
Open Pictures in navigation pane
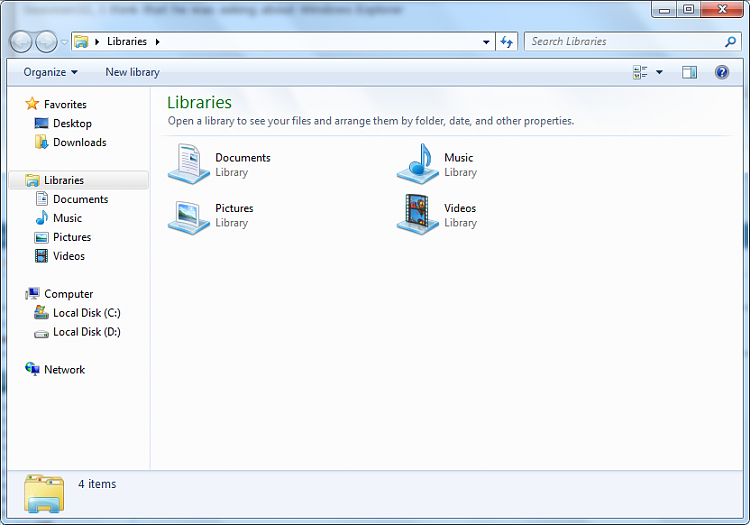pyautogui.click(x=72, y=237)
